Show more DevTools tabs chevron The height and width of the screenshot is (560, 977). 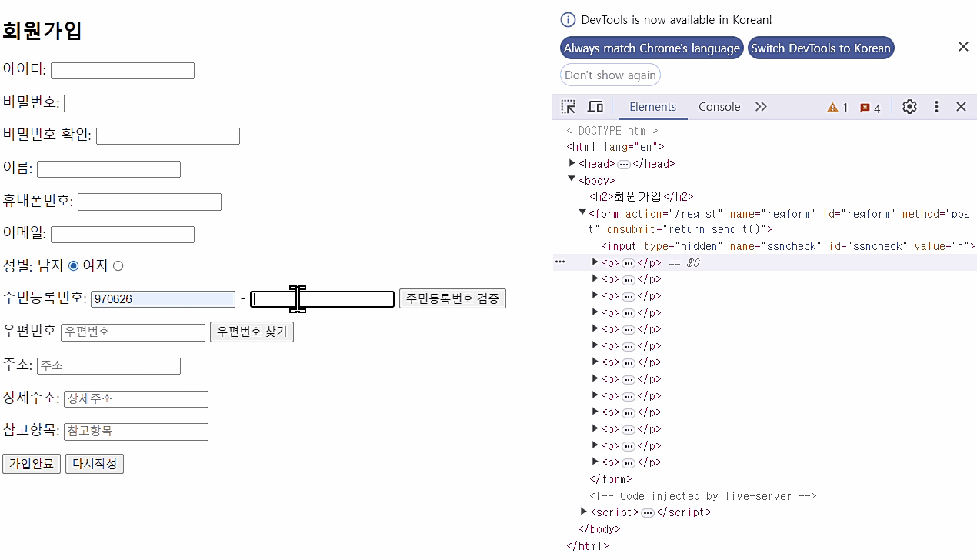click(x=761, y=107)
